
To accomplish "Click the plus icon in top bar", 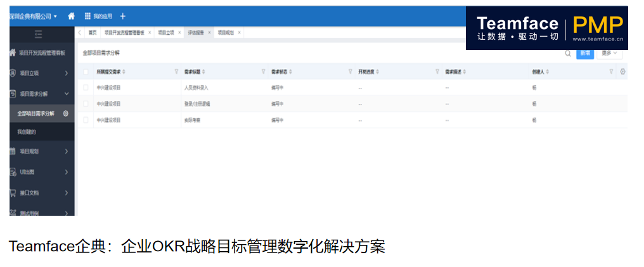I will point(123,16).
